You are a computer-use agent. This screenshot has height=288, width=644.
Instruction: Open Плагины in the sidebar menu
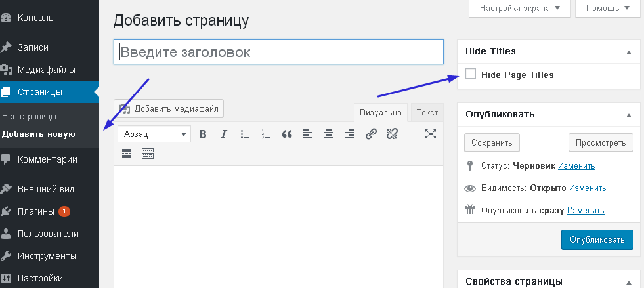pyautogui.click(x=36, y=211)
